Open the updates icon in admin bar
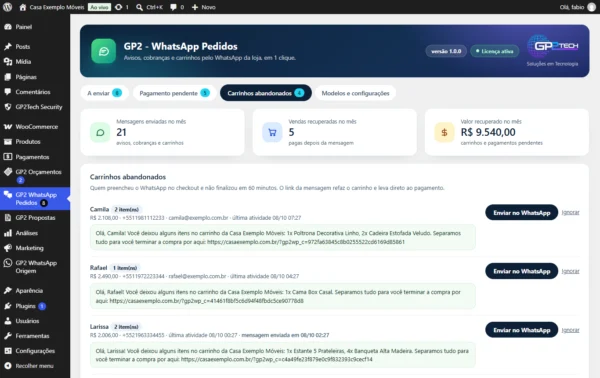This screenshot has height=378, width=600. click(x=119, y=7)
